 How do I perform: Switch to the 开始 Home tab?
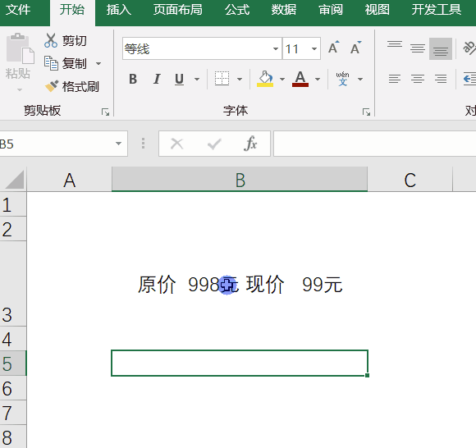coord(72,10)
